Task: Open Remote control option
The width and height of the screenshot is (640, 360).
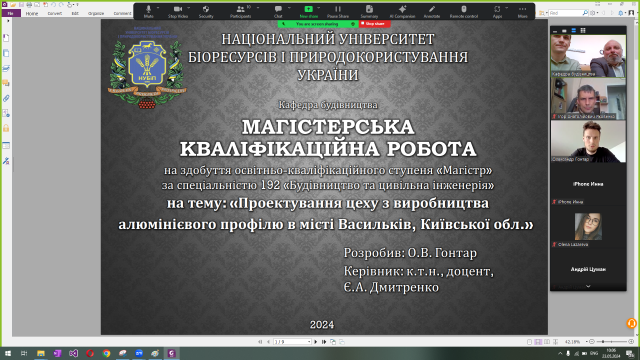Action: pyautogui.click(x=464, y=11)
